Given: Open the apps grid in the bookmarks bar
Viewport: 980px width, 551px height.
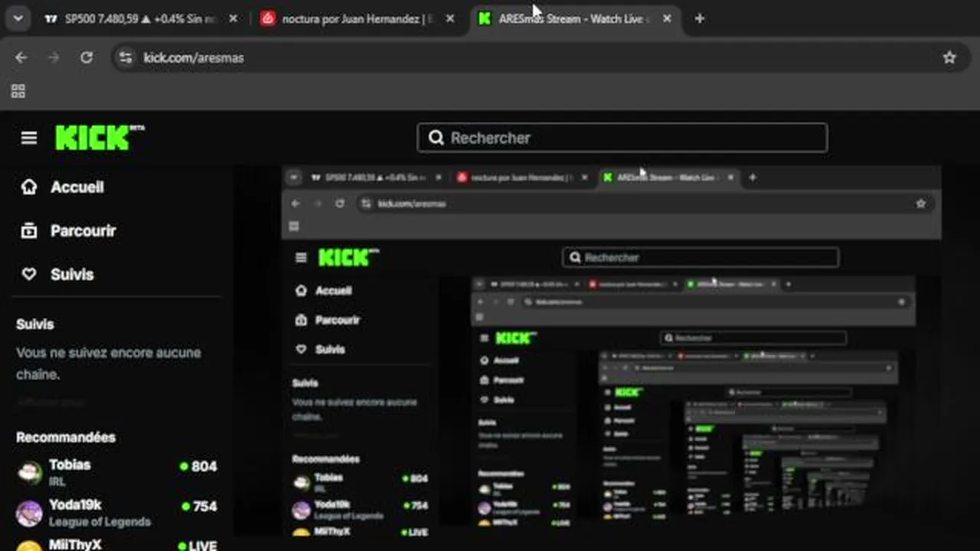Looking at the screenshot, I should [x=18, y=91].
